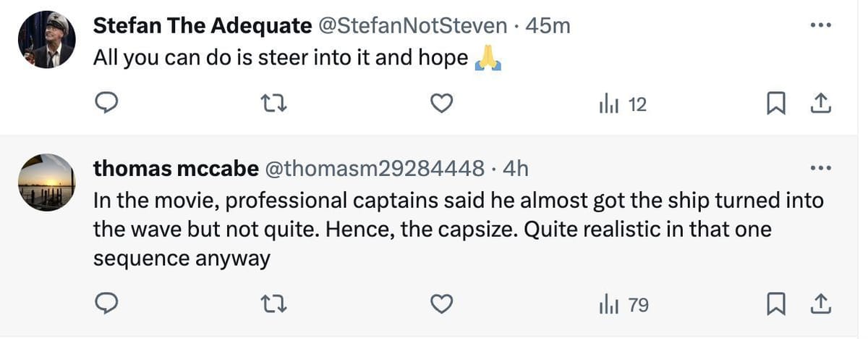Open more options on thomas mccabe's tweet
The height and width of the screenshot is (339, 868).
pos(821,169)
